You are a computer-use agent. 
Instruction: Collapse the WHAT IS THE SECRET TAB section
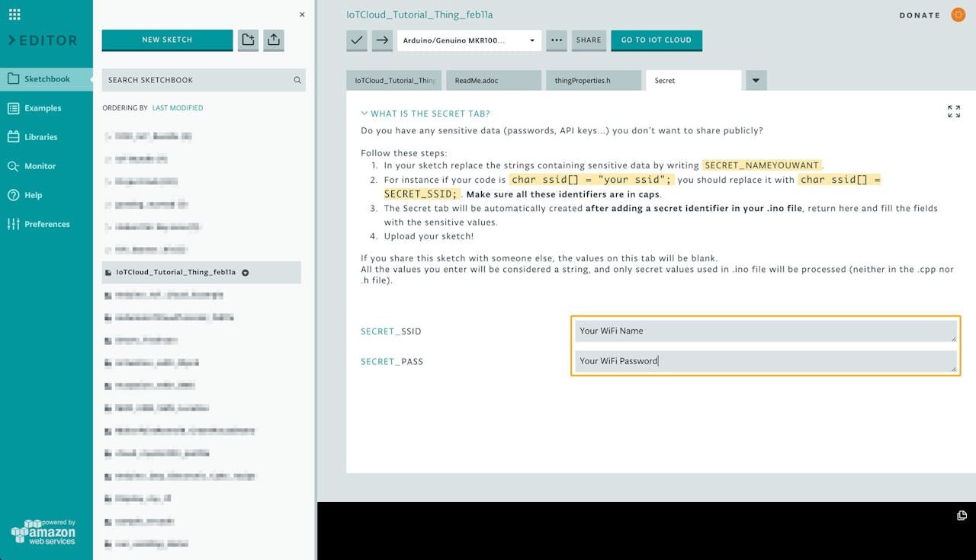click(364, 113)
